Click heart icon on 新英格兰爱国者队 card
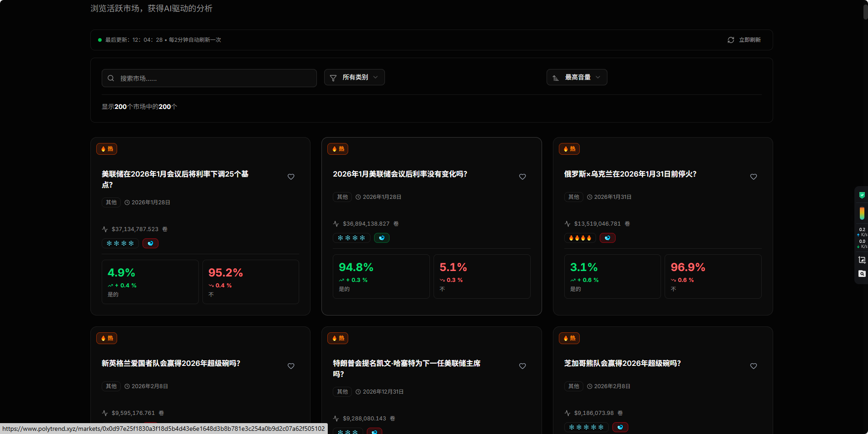868x434 pixels. (x=291, y=366)
